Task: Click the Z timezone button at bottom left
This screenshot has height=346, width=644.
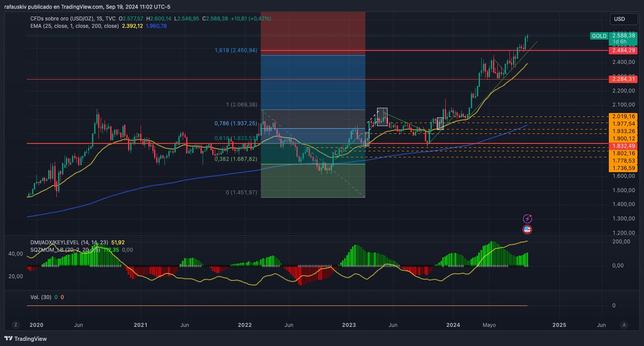Action: pos(16,325)
